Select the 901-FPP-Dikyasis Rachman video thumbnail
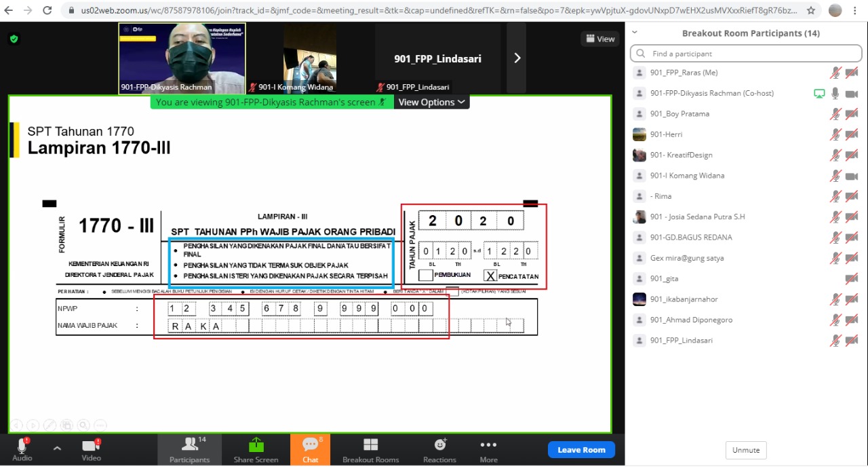This screenshot has height=469, width=868. point(182,58)
